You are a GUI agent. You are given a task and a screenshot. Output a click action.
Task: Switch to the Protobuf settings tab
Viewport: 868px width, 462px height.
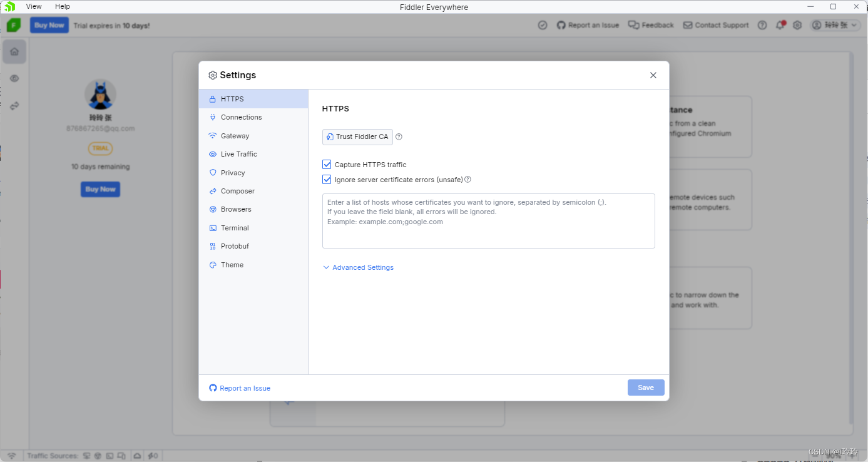(x=253, y=246)
